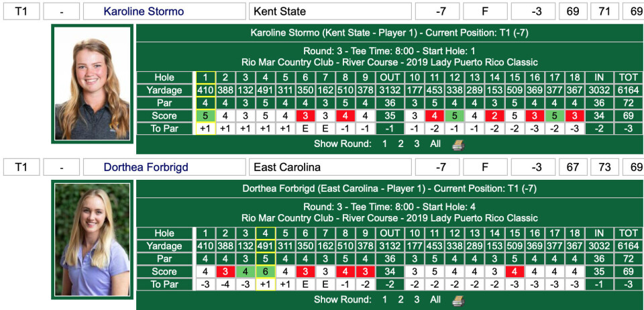Show All rounds in Dorthea Forbrigd's scorecard
This screenshot has height=310, width=644.
pyautogui.click(x=435, y=300)
